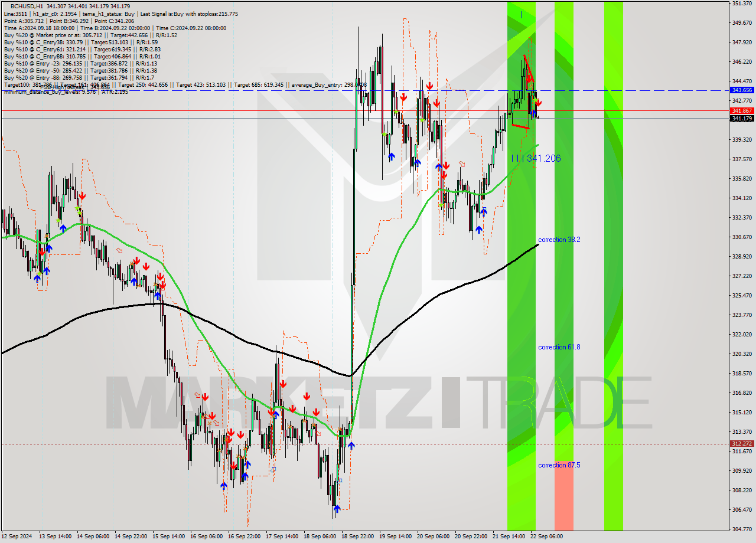Click the 306.470 price axis value
The height and width of the screenshot is (543, 756).
742,509
